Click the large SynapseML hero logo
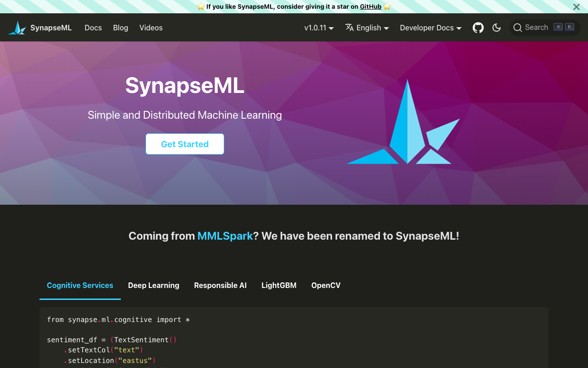Viewport: 588px width, 368px height. pos(403,121)
